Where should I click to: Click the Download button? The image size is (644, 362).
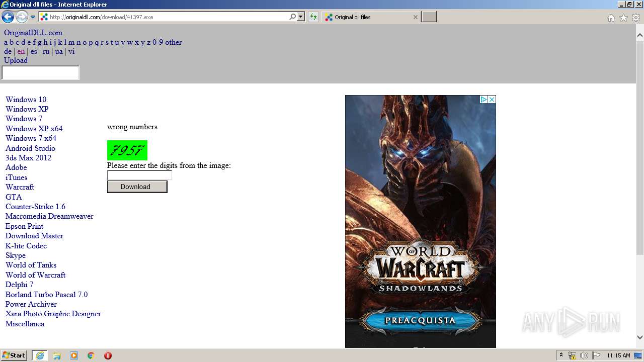coord(137,187)
